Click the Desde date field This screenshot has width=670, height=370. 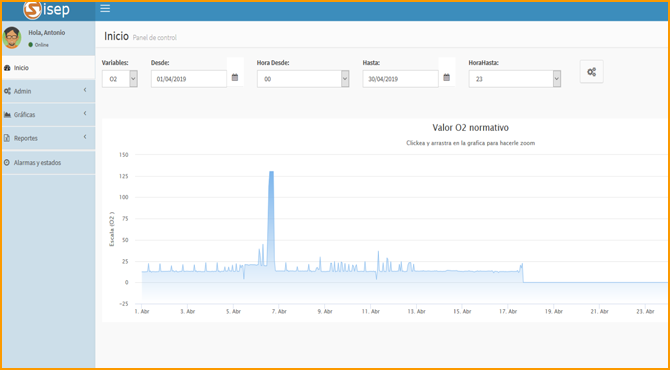189,79
